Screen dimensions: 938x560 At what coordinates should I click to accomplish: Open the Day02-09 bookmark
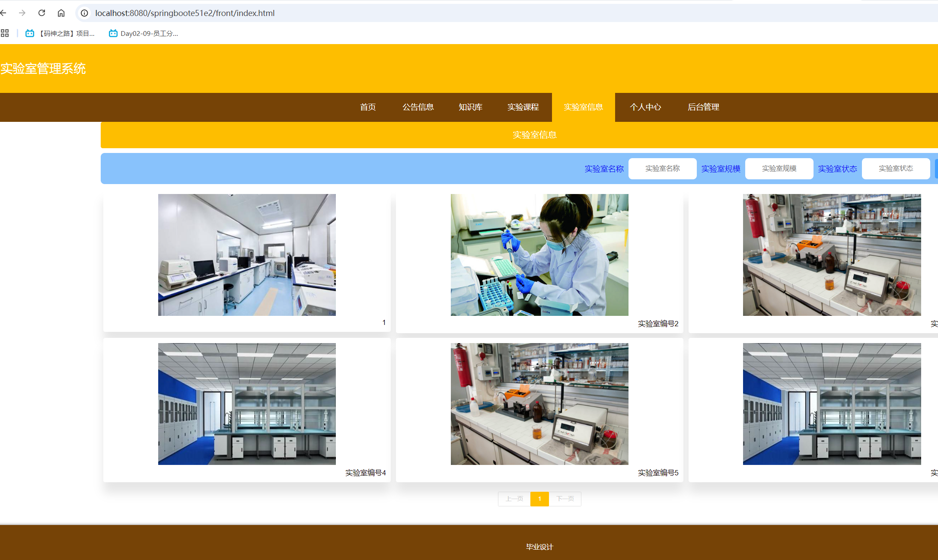[x=144, y=33]
